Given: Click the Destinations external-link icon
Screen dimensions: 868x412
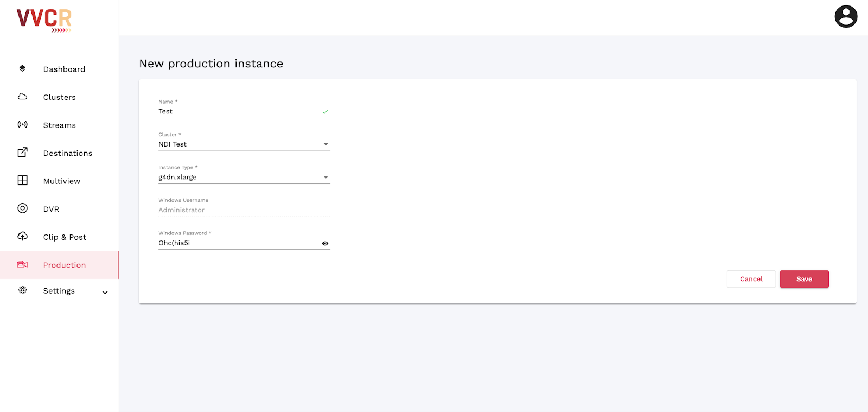Looking at the screenshot, I should click(x=22, y=153).
